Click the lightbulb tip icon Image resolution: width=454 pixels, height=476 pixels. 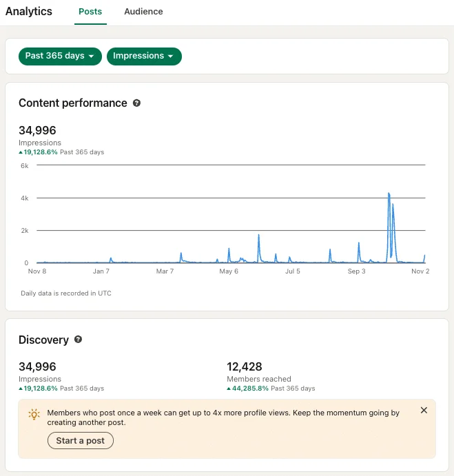pos(34,415)
